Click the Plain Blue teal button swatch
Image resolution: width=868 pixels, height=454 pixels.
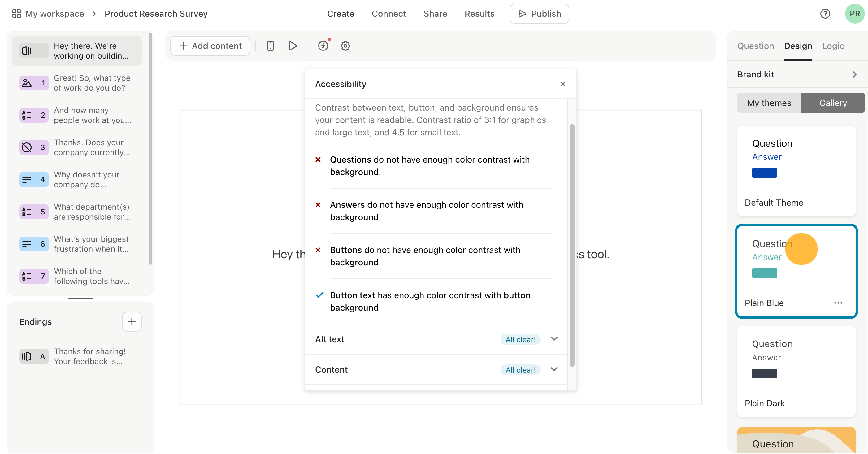(764, 273)
